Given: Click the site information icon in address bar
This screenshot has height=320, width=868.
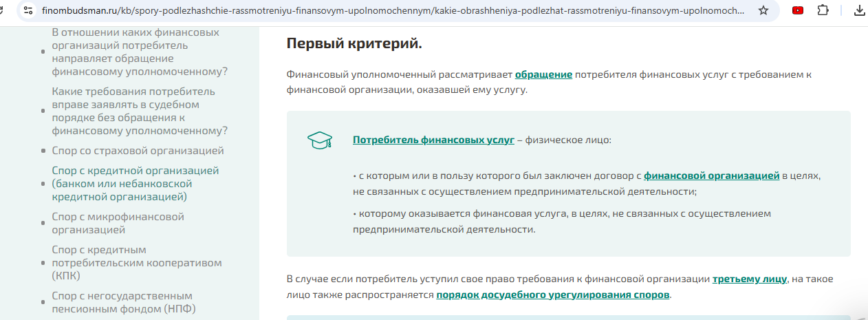Looking at the screenshot, I should point(28,10).
